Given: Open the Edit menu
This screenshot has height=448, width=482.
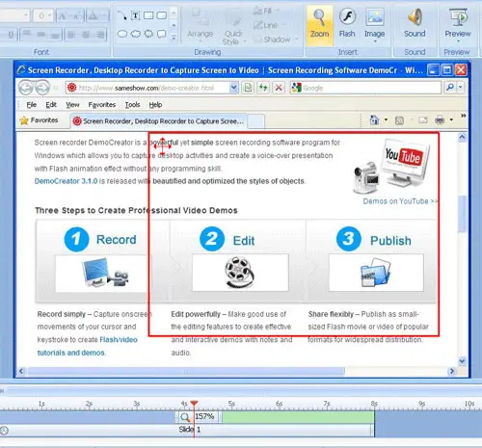Looking at the screenshot, I should coord(51,105).
